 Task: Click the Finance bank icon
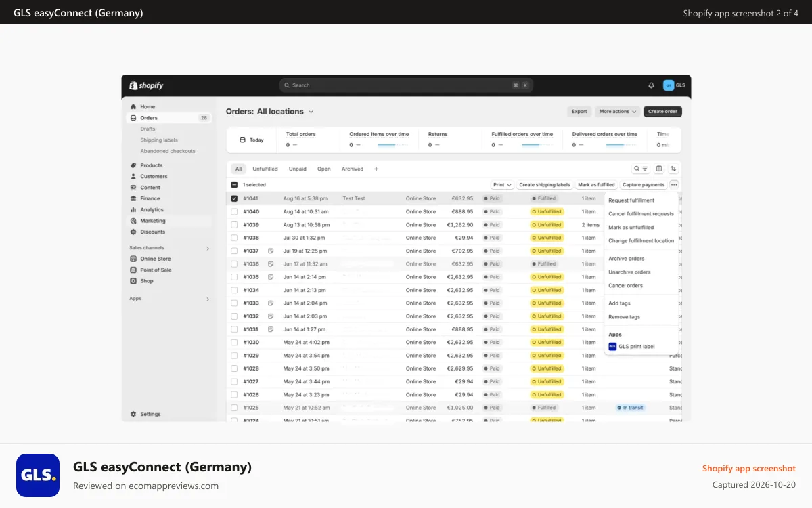point(133,198)
